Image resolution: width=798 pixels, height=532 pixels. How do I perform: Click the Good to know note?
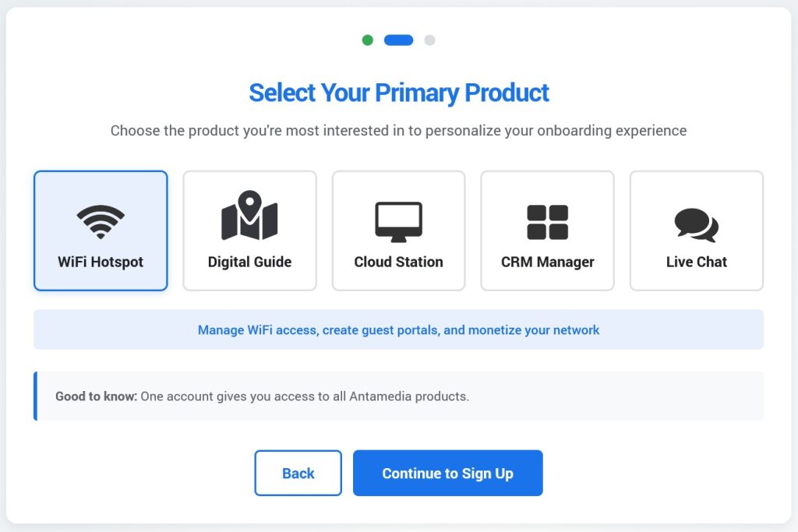click(262, 396)
